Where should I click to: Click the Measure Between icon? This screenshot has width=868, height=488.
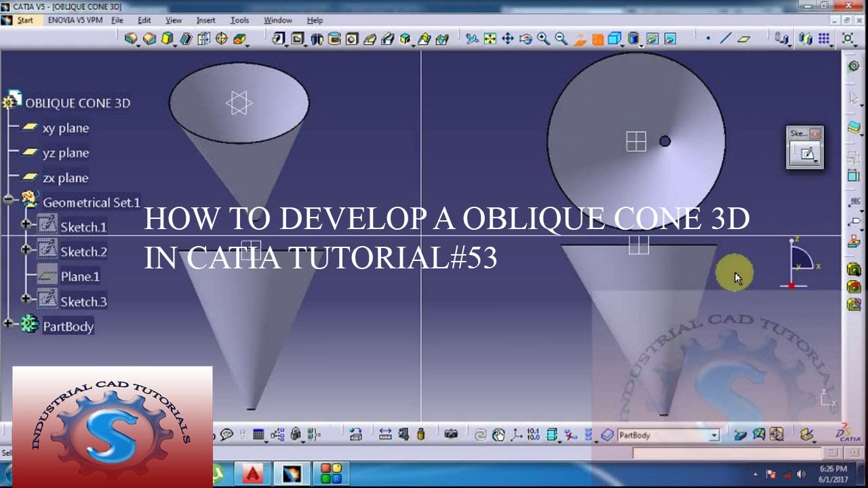pyautogui.click(x=385, y=434)
